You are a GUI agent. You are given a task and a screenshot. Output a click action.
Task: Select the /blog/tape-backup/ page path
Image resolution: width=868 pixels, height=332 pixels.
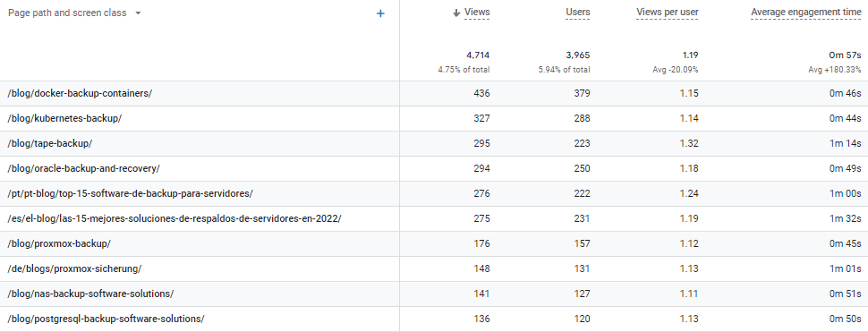tap(50, 143)
